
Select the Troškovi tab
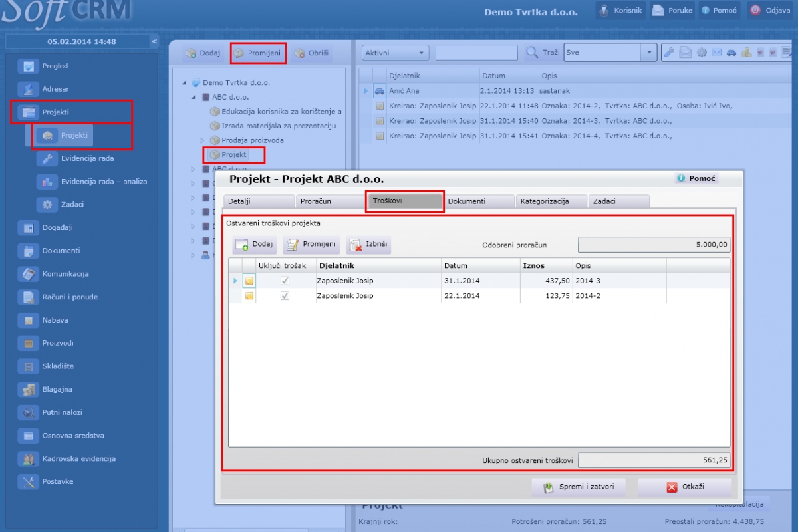point(405,201)
